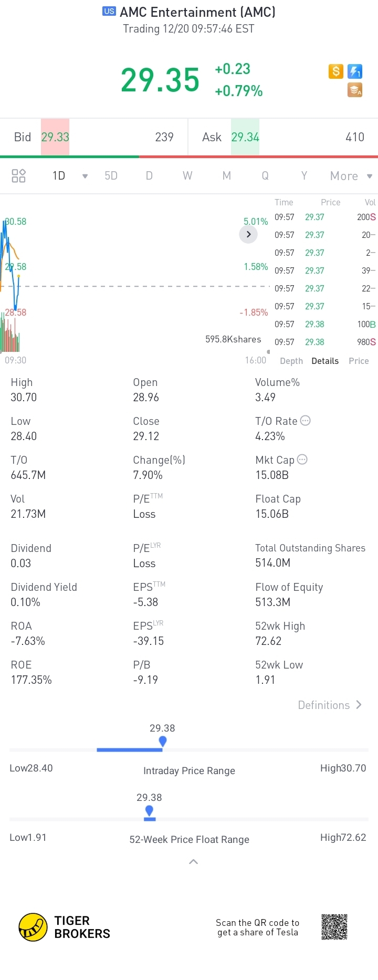Open T/O Rate info bubble icon

tap(305, 420)
